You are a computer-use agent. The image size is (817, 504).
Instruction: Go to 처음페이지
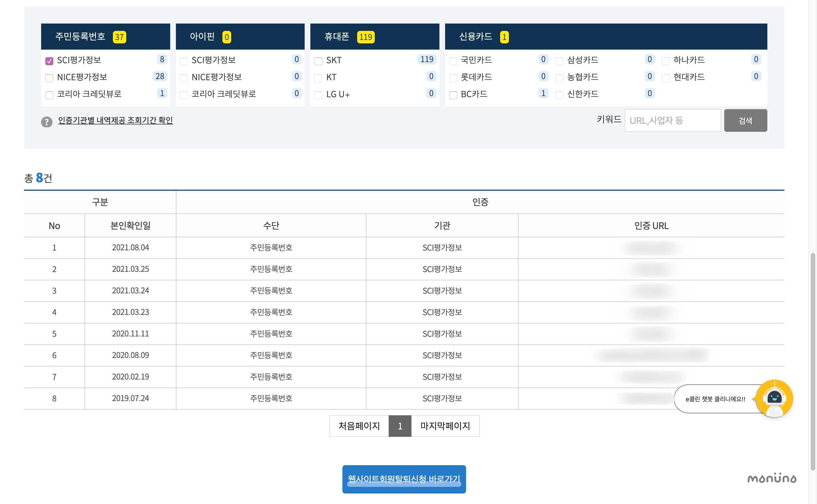pos(359,426)
